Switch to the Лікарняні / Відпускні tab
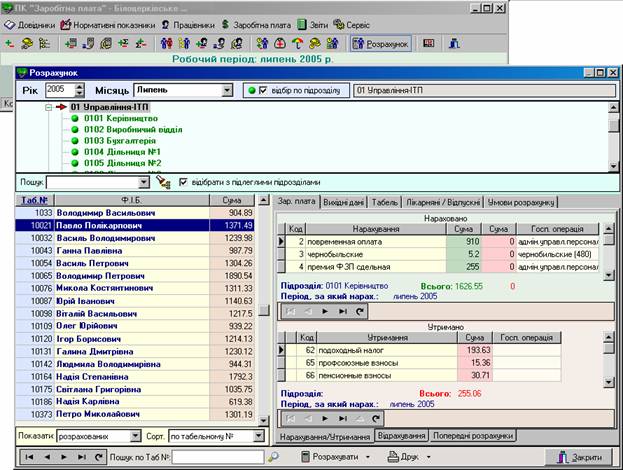Image resolution: width=623 pixels, height=470 pixels. pos(443,202)
